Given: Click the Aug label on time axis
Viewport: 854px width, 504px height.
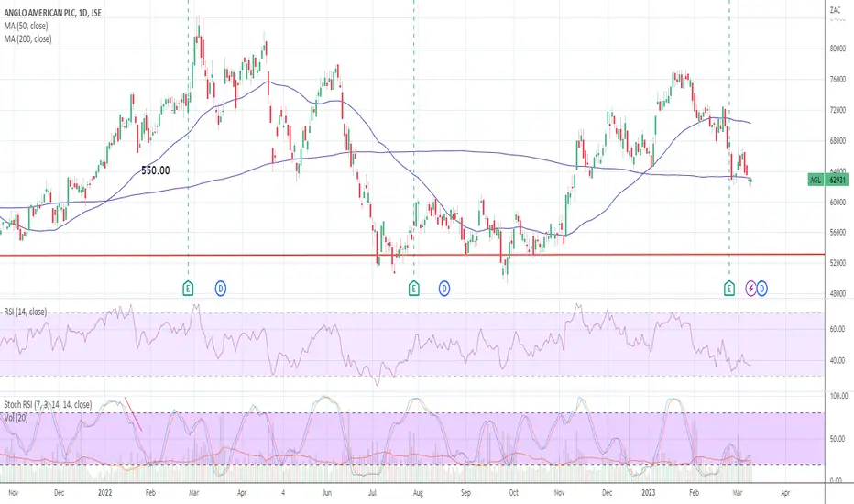Looking at the screenshot, I should tap(418, 493).
